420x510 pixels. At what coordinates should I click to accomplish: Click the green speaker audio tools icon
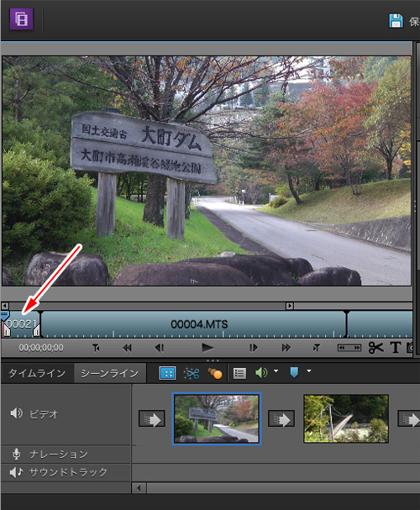pyautogui.click(x=261, y=373)
